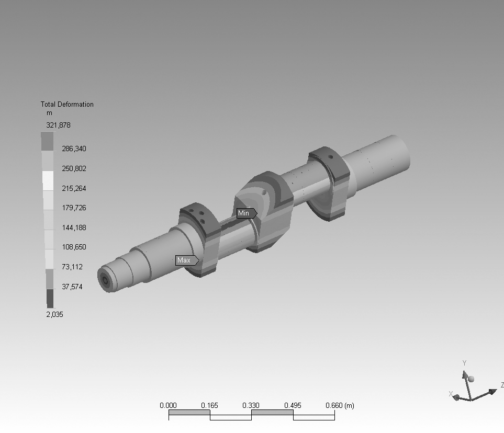Click the Max probe label on the crankshaft
The image size is (504, 433).
(187, 260)
